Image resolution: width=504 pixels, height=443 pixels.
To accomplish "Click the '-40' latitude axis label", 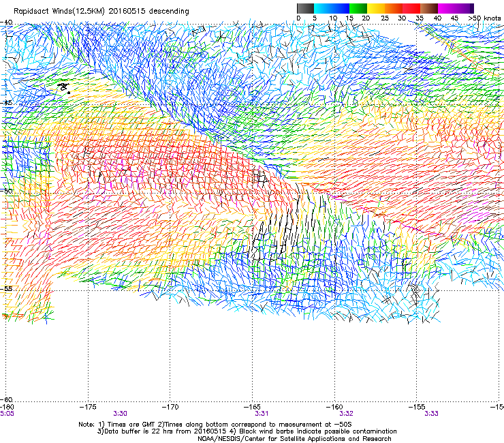I will pyautogui.click(x=6, y=22).
